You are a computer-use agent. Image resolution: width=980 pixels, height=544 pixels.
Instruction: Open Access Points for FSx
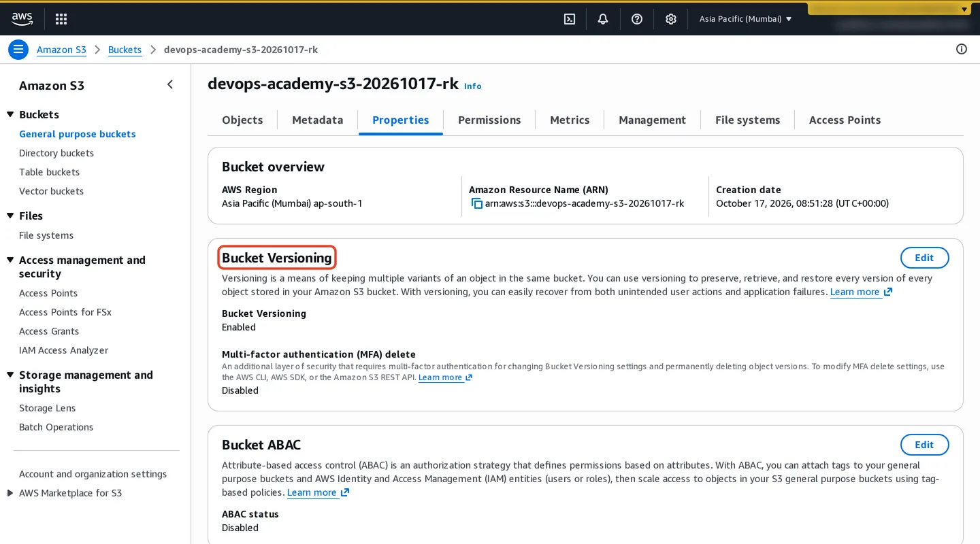click(x=65, y=312)
